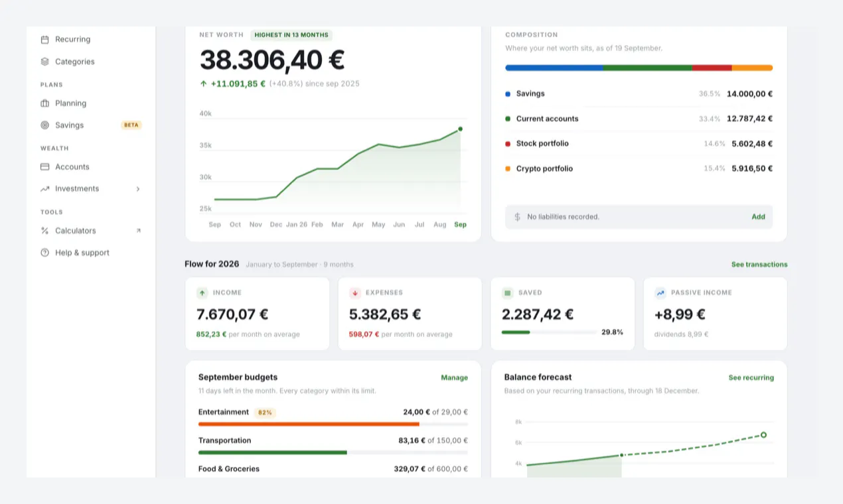Click the Savings target icon
This screenshot has height=504, width=843.
point(44,125)
